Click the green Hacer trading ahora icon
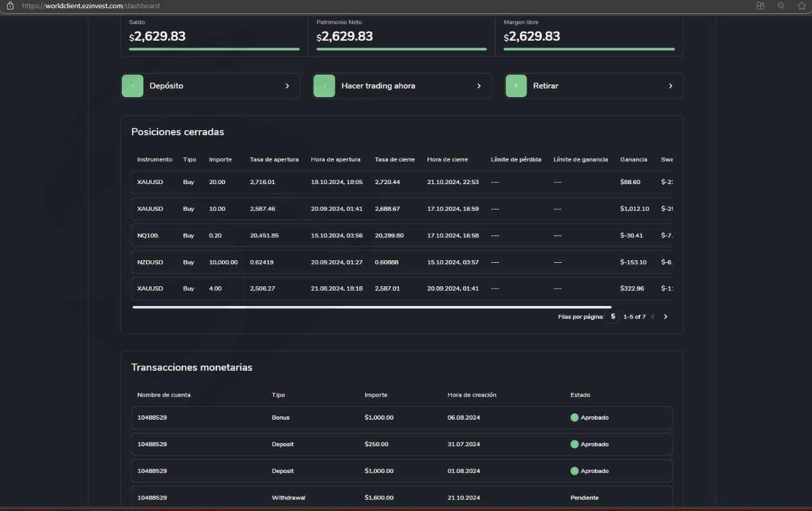This screenshot has height=511, width=812. [324, 86]
